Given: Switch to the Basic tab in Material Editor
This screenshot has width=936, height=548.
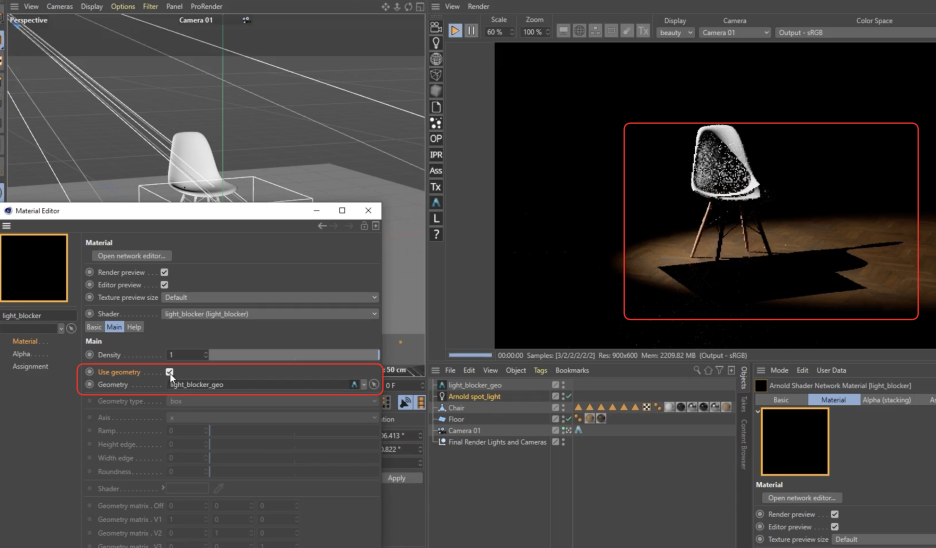Looking at the screenshot, I should coord(94,327).
